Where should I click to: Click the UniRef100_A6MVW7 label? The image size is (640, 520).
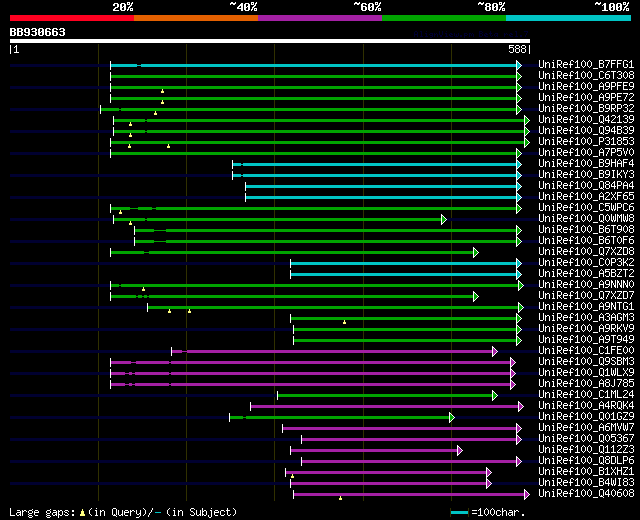586,428
